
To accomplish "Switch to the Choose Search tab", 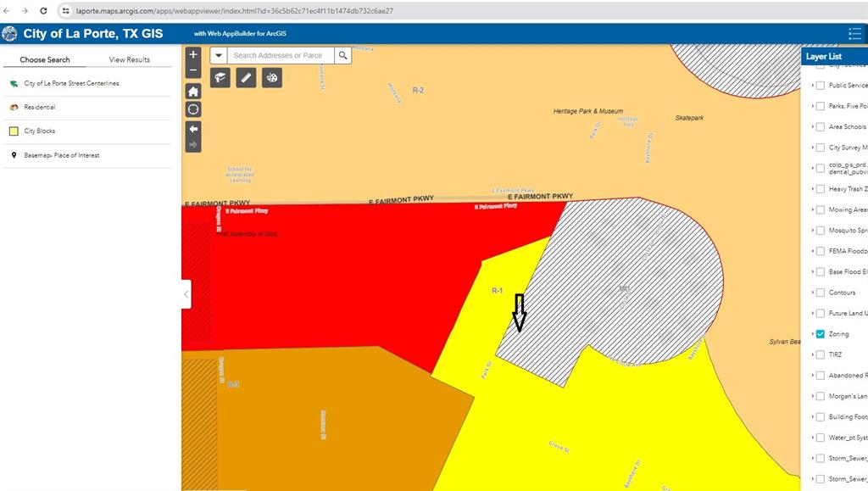I will [45, 59].
